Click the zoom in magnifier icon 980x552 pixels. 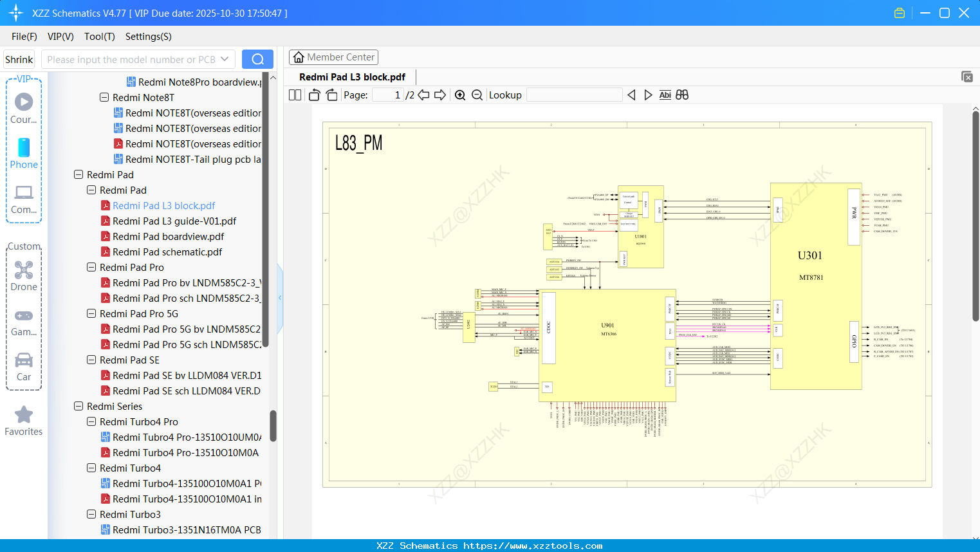(460, 95)
